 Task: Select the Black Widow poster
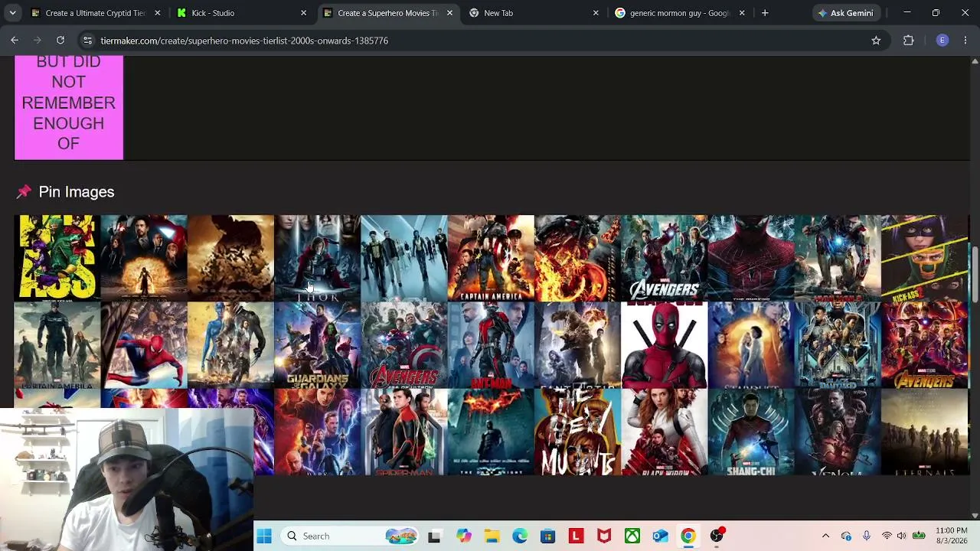(x=664, y=432)
